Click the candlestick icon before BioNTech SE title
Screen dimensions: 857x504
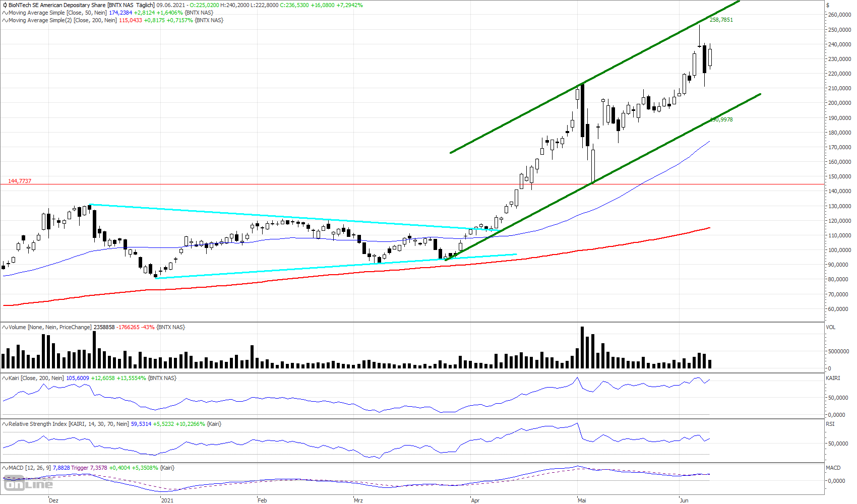point(5,5)
